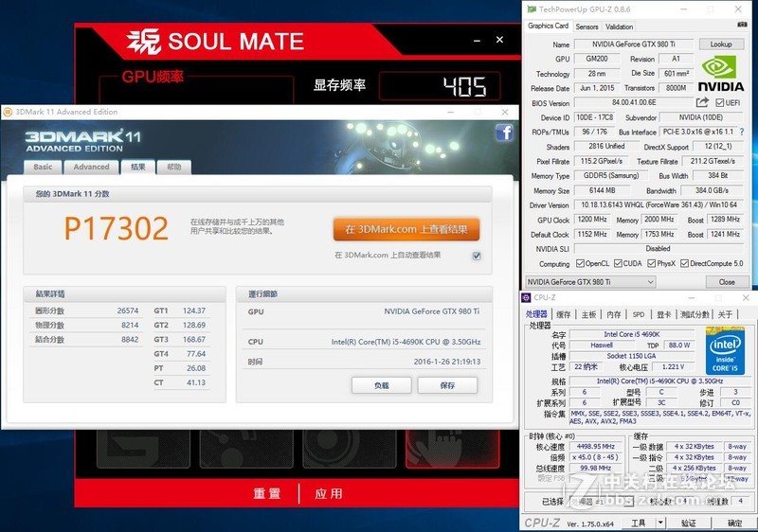This screenshot has width=758, height=532.
Task: Click the Bus Interface question mark icon
Action: pos(742,132)
